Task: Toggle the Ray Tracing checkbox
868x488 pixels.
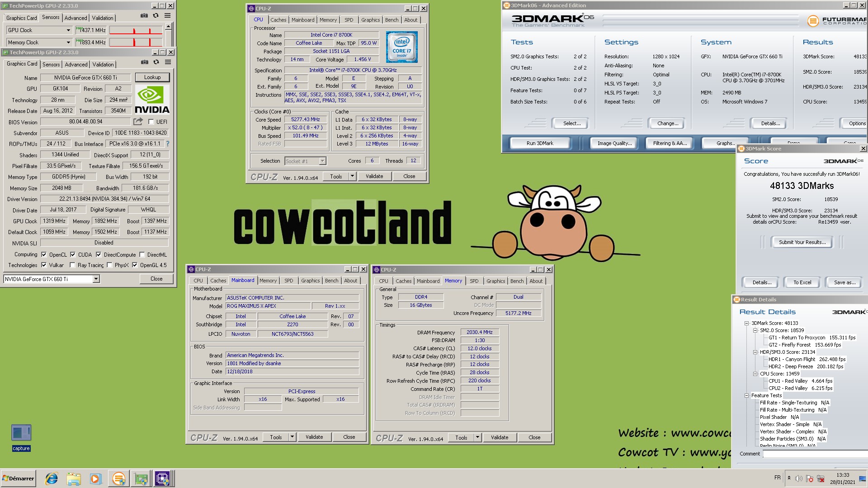Action: coord(72,265)
